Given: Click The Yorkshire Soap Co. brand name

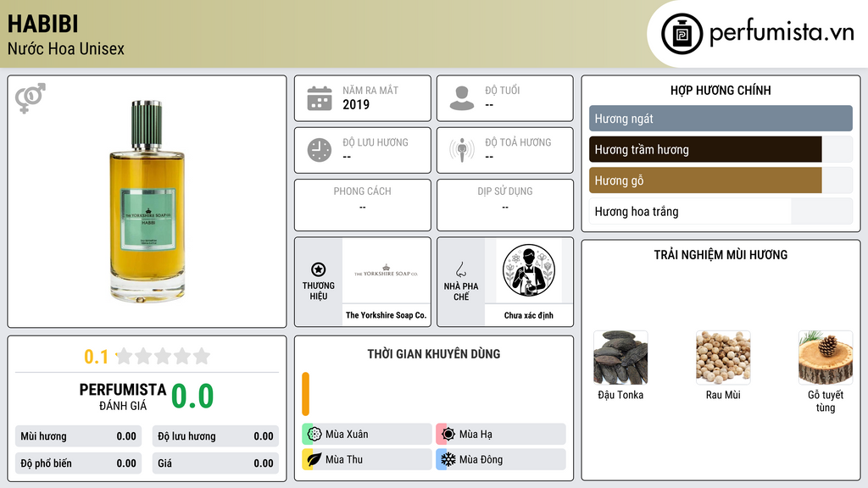Looking at the screenshot, I should pos(386,315).
